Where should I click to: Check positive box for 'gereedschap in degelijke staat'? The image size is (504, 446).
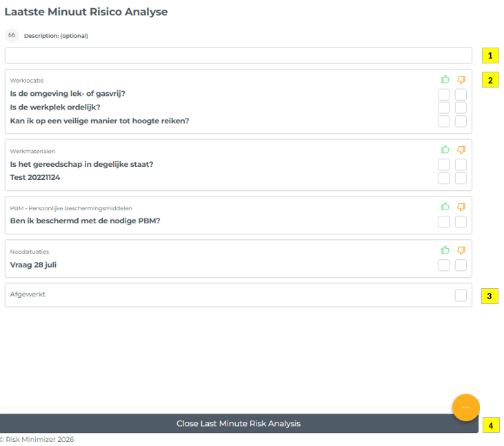point(444,165)
